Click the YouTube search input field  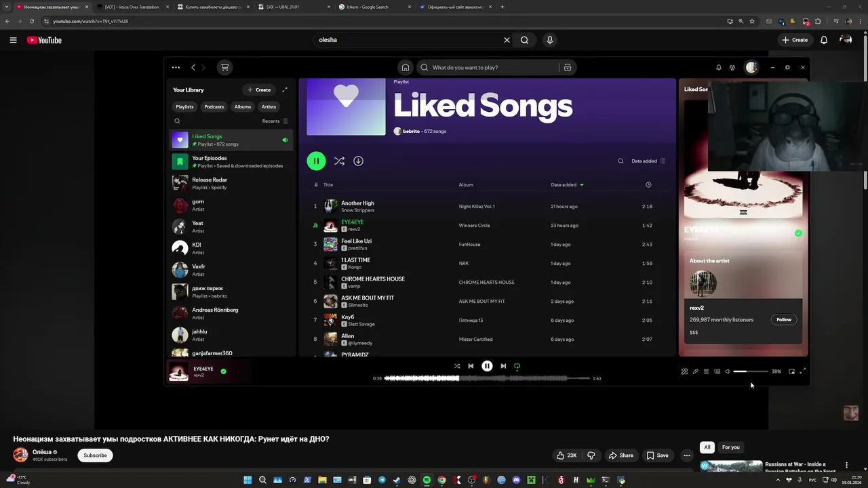click(x=409, y=40)
